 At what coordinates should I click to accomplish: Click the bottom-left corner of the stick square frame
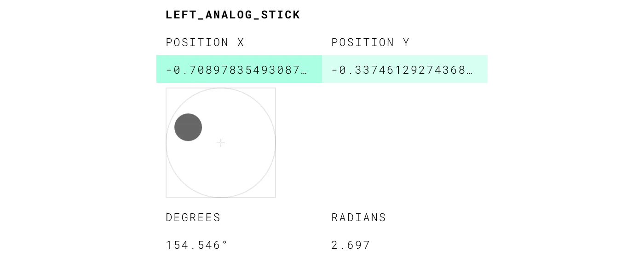[x=166, y=198]
